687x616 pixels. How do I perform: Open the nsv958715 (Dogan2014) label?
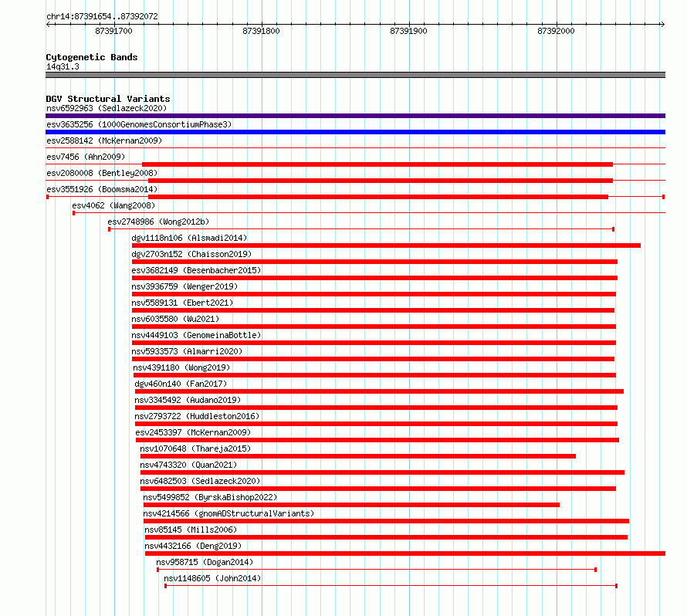pos(205,562)
